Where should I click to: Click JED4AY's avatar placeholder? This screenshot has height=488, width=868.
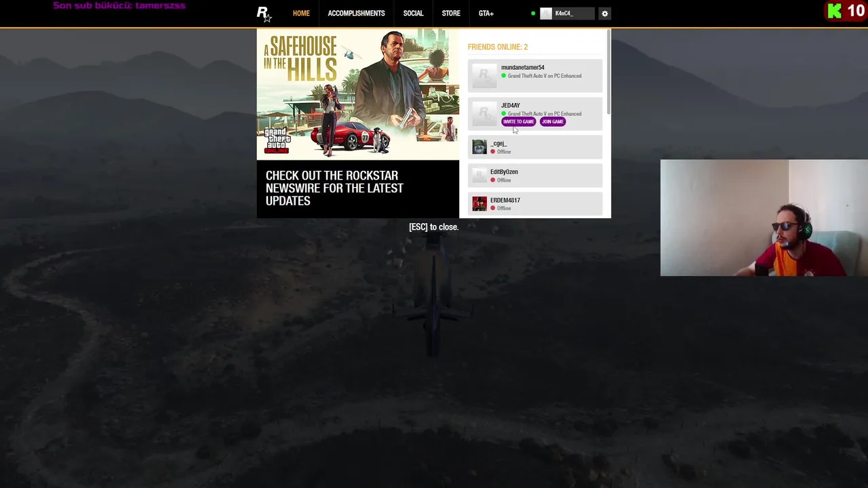[x=484, y=113]
